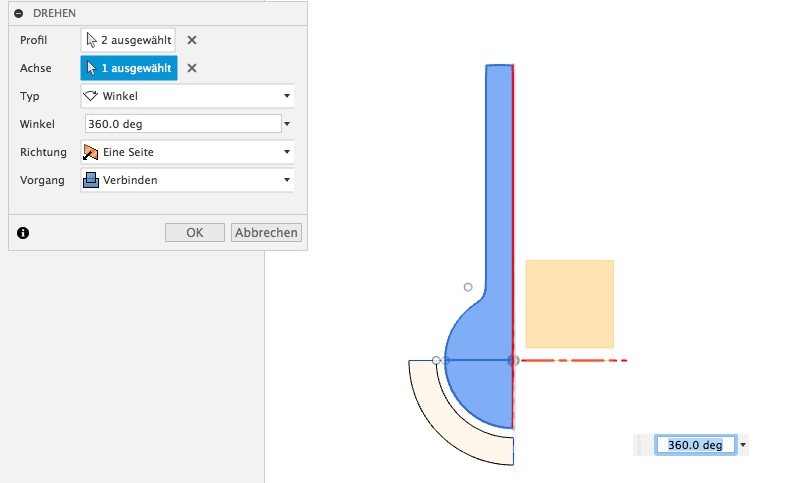Open the Vorgang dropdown arrow
The height and width of the screenshot is (483, 785).
point(287,180)
